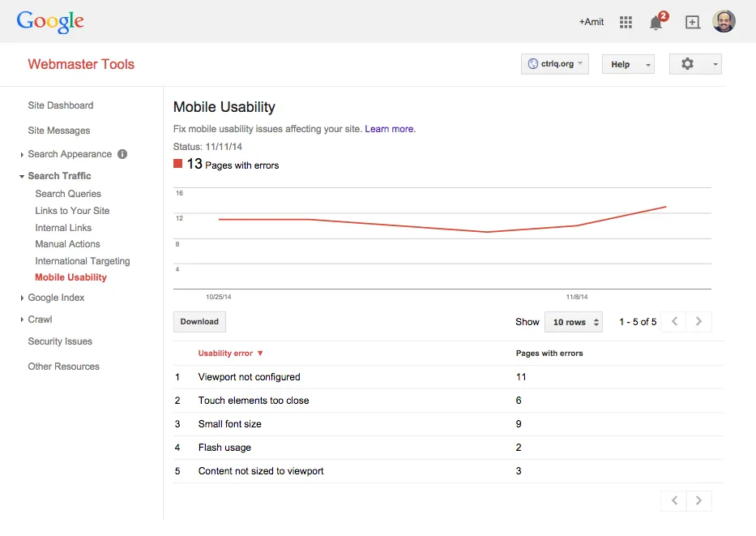Go to next page with pagination arrow

(x=698, y=322)
